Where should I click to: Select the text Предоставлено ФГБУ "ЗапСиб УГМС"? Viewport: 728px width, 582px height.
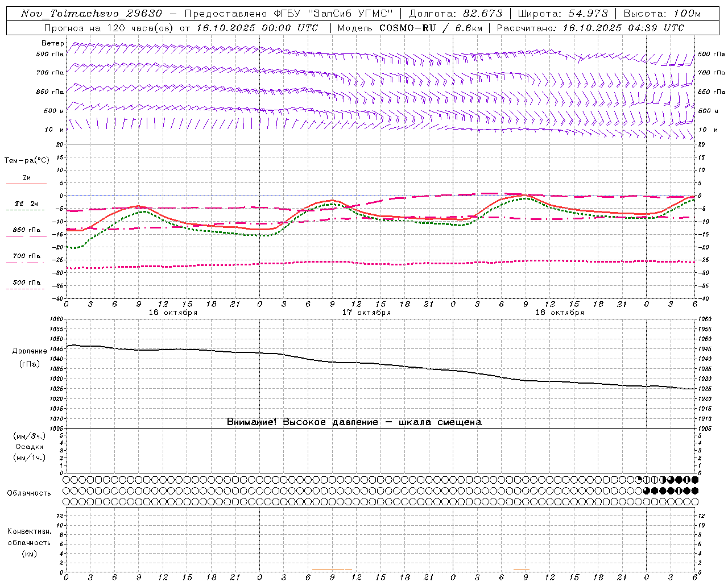point(289,14)
